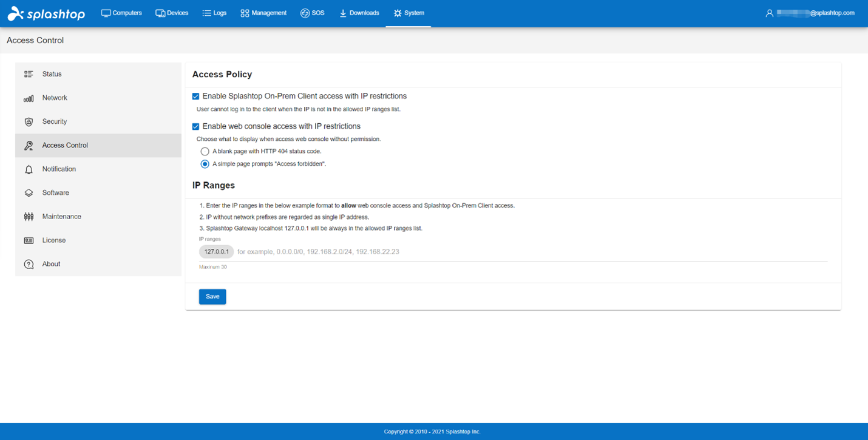Screen dimensions: 868x440
Task: Open the SOS menu item
Action: tap(312, 13)
